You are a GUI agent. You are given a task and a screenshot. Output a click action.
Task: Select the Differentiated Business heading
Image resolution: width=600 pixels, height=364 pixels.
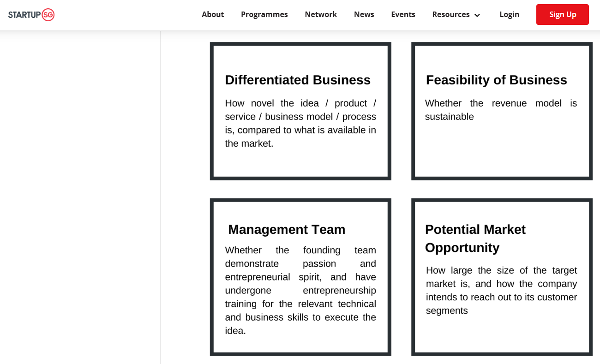coord(298,80)
